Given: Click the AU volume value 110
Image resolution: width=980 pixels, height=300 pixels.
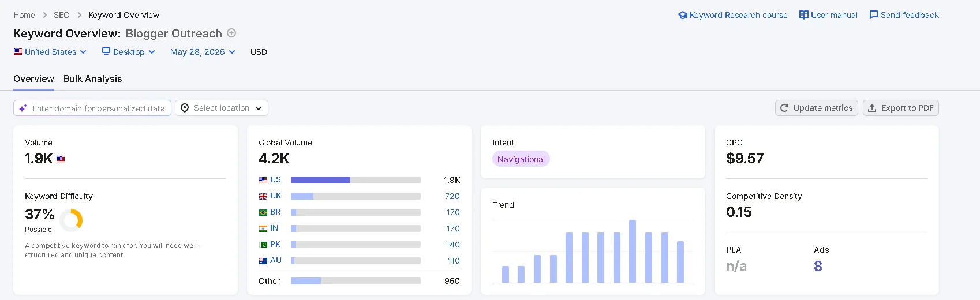Looking at the screenshot, I should pos(454,261).
